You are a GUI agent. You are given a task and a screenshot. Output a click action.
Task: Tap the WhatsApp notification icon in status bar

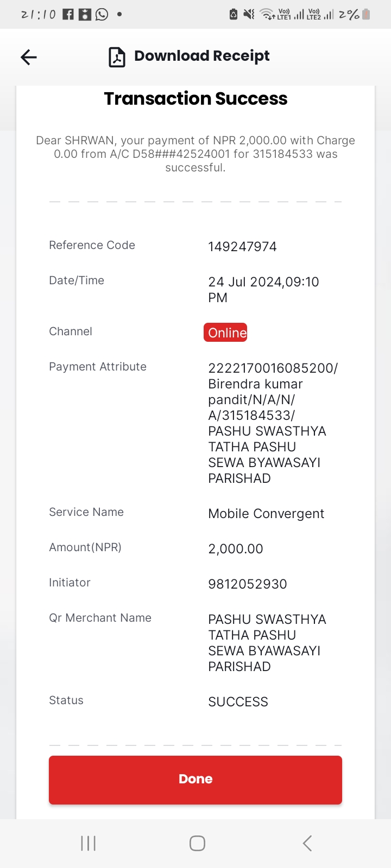click(x=102, y=14)
